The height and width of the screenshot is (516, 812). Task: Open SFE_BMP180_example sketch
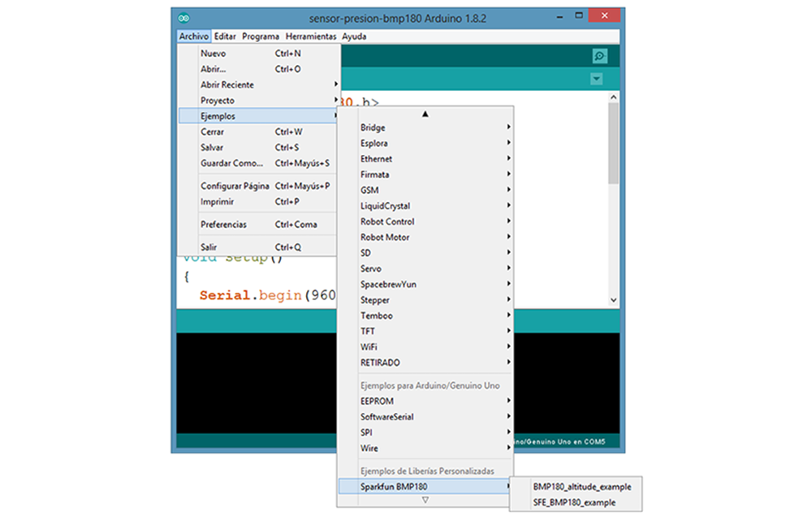click(x=573, y=503)
